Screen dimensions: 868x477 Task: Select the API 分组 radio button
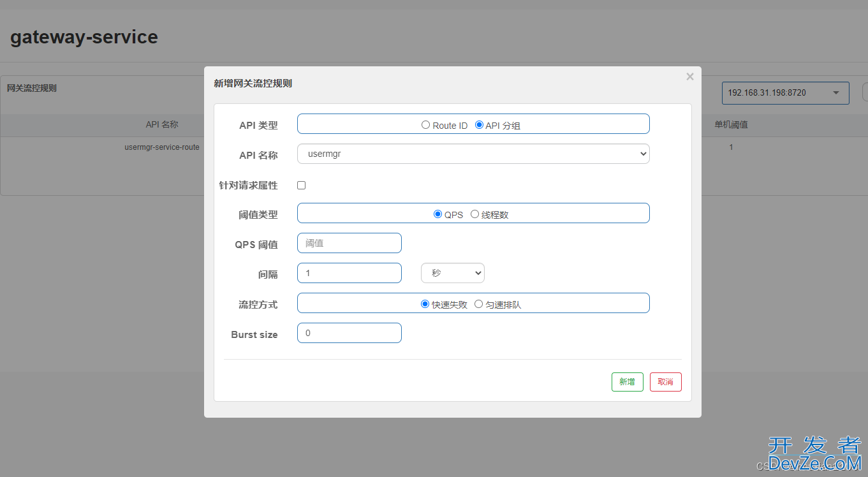pos(479,125)
